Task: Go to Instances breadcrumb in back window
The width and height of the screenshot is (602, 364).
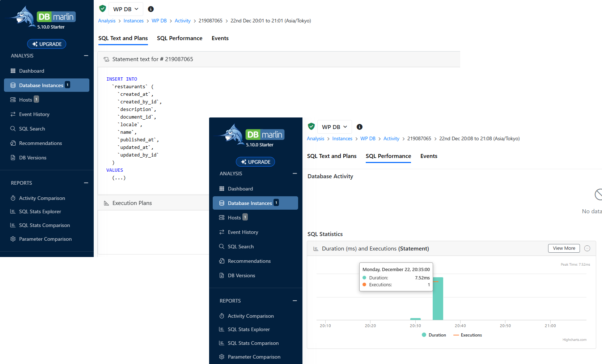Action: 133,21
